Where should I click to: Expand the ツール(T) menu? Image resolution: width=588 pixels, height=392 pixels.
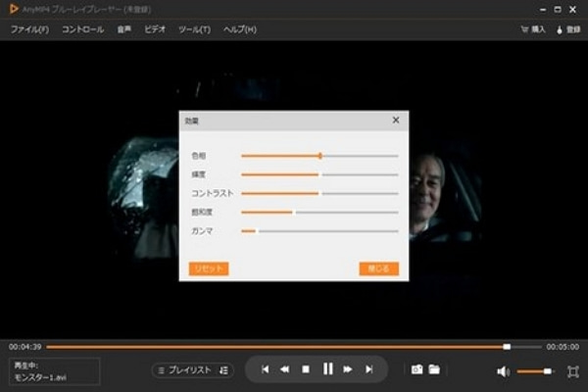(194, 29)
